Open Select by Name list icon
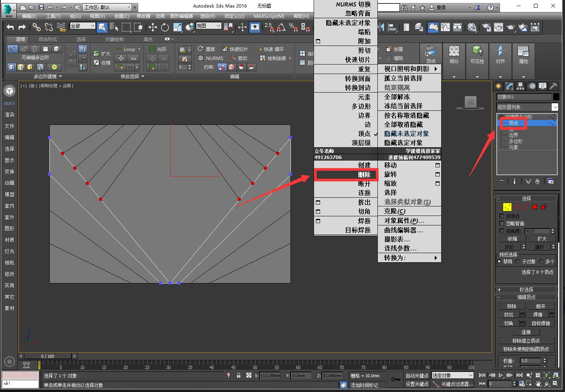This screenshot has height=392, width=565. coord(114,27)
